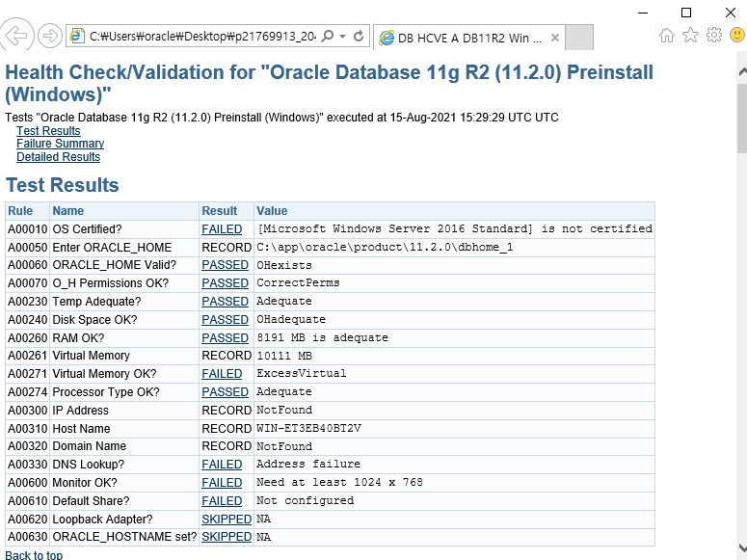The height and width of the screenshot is (560, 747).
Task: Refresh the page with the reload icon
Action: [x=359, y=36]
